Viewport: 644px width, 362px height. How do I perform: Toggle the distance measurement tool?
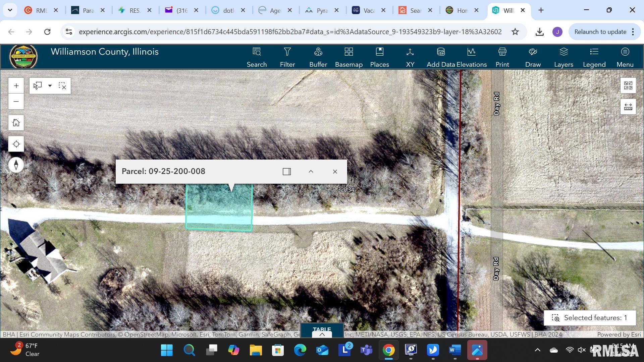(x=628, y=106)
